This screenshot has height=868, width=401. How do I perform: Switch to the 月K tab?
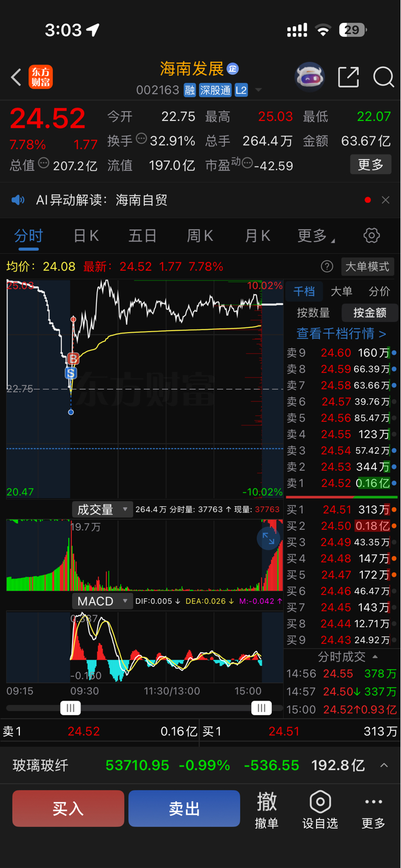(x=258, y=236)
